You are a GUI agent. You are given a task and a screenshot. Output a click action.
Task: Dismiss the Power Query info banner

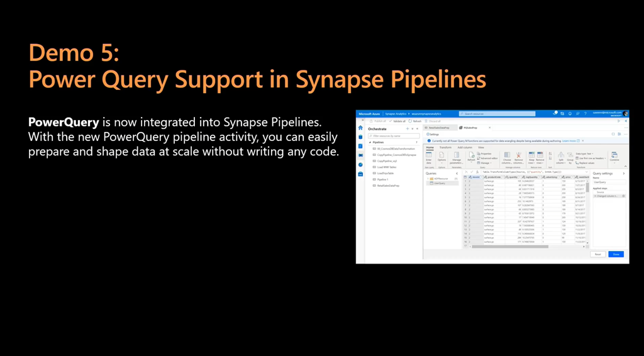(583, 141)
